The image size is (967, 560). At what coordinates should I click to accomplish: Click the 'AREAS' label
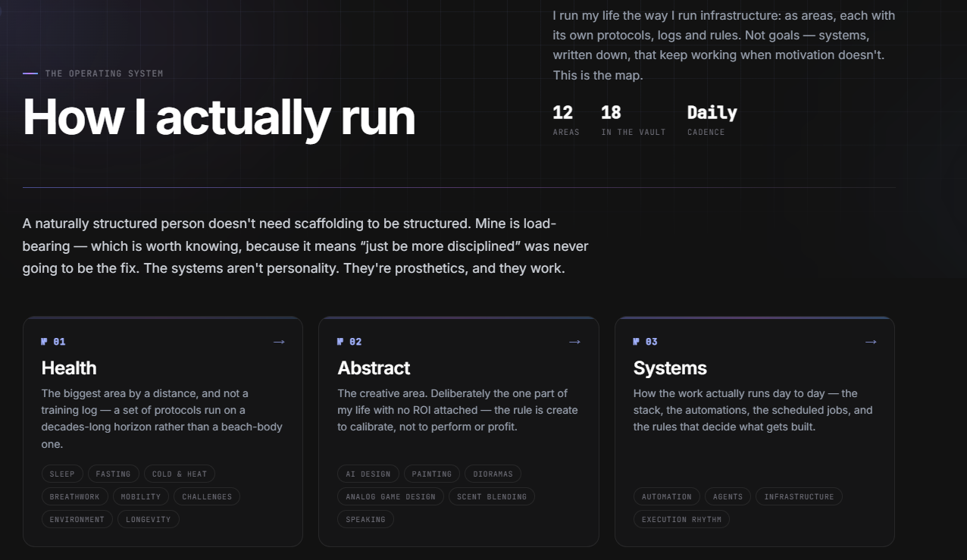pos(566,132)
